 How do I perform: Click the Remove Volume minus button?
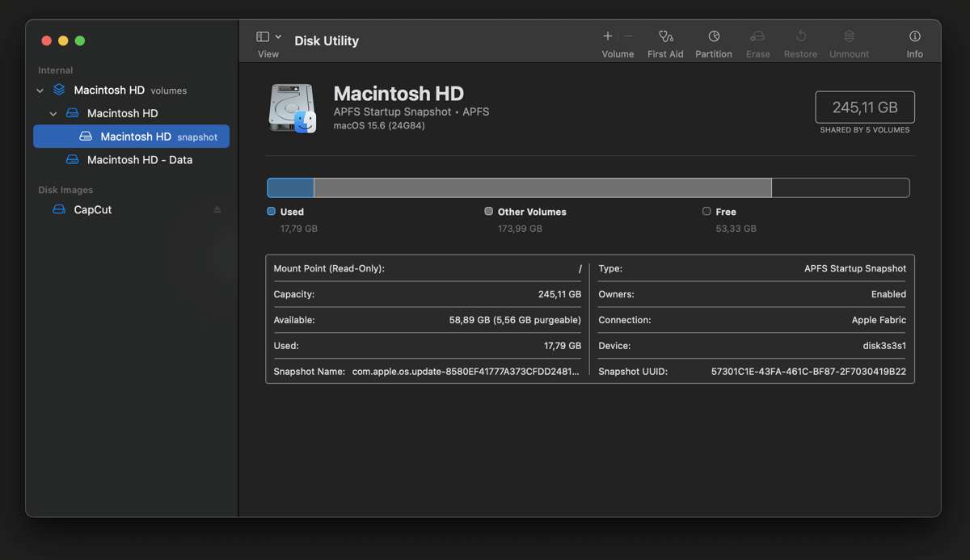[x=626, y=36]
